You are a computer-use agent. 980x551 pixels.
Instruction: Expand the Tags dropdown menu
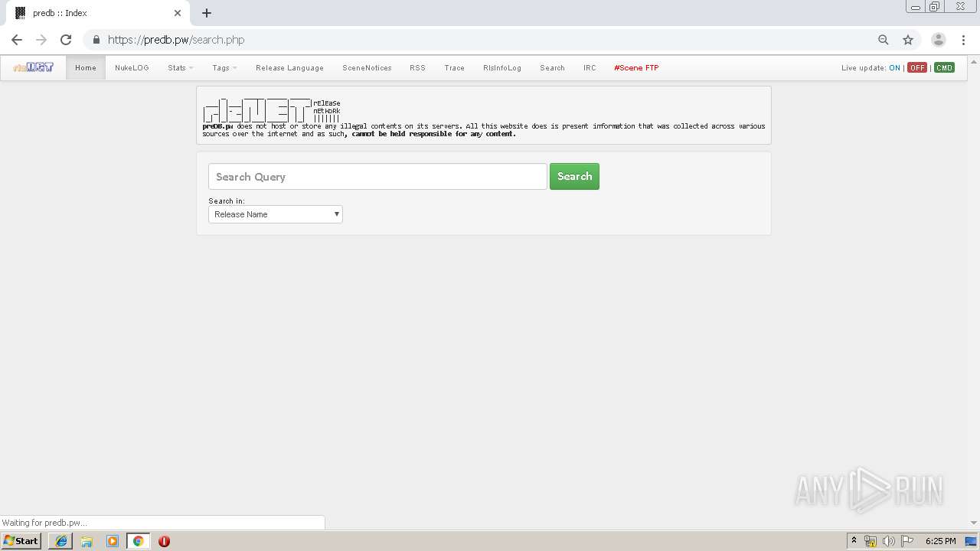pyautogui.click(x=224, y=68)
